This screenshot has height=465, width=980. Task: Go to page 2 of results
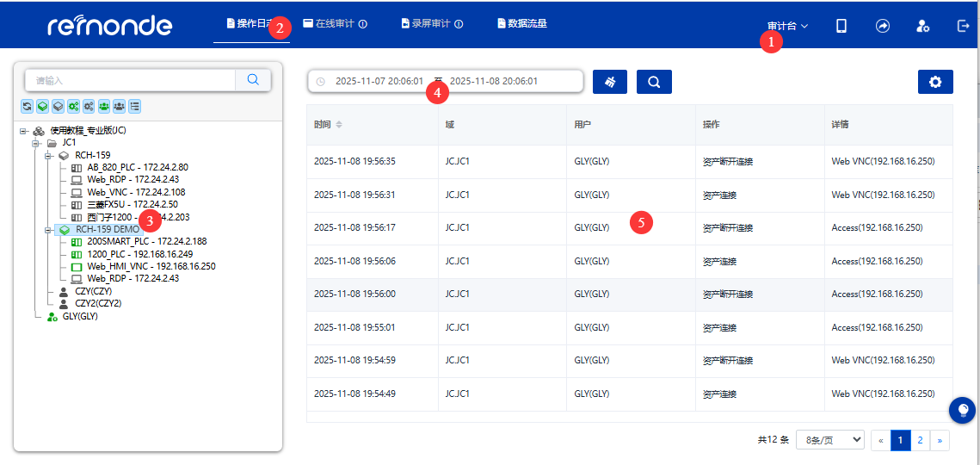pos(920,440)
